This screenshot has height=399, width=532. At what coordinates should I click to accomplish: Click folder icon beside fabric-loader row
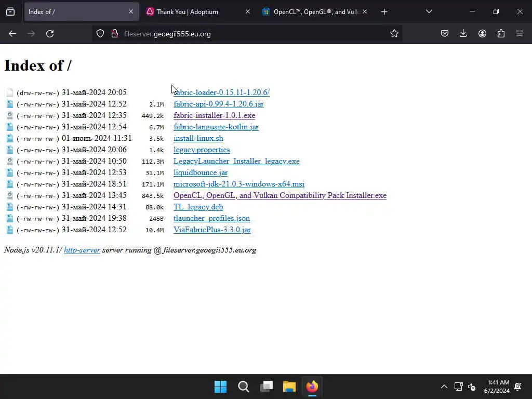(x=10, y=92)
